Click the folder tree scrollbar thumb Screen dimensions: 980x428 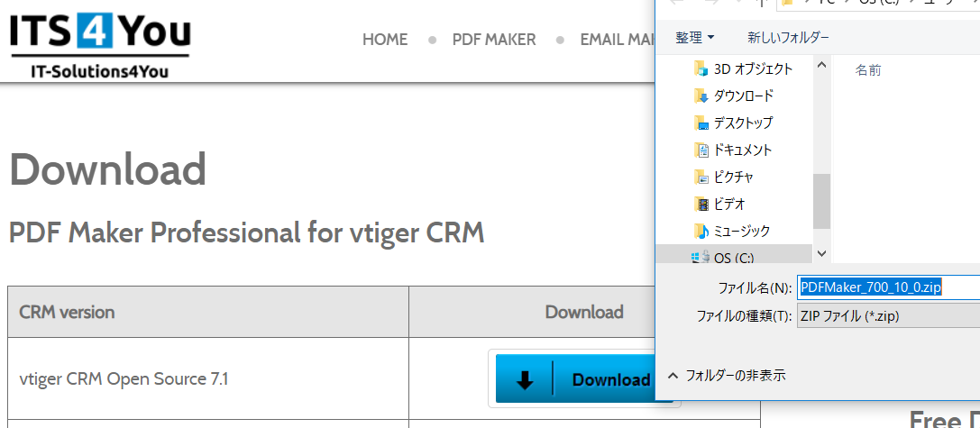(822, 201)
